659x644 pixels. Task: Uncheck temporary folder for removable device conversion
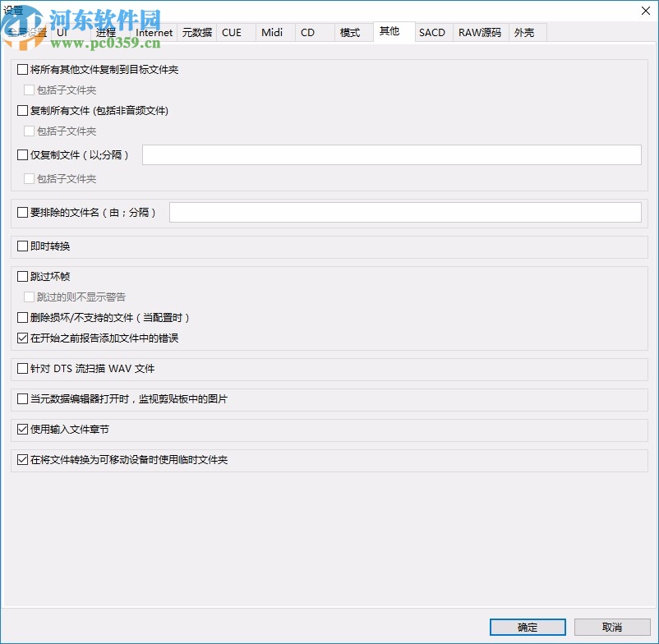pyautogui.click(x=22, y=460)
